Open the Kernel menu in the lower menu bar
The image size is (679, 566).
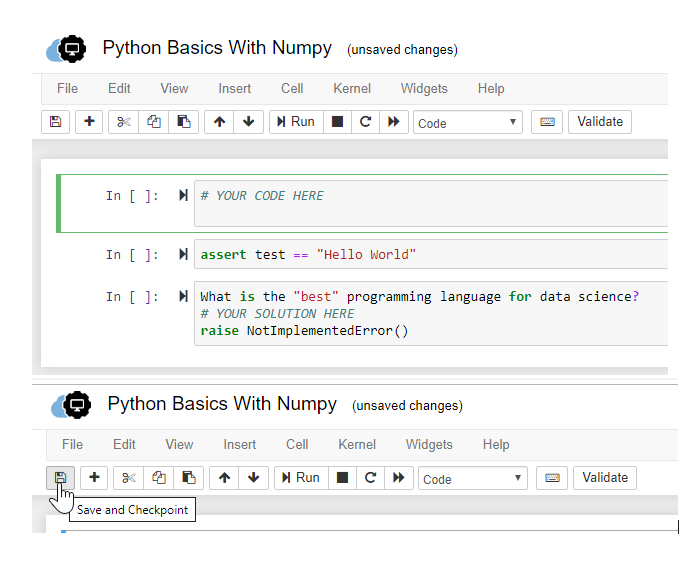[x=357, y=445]
